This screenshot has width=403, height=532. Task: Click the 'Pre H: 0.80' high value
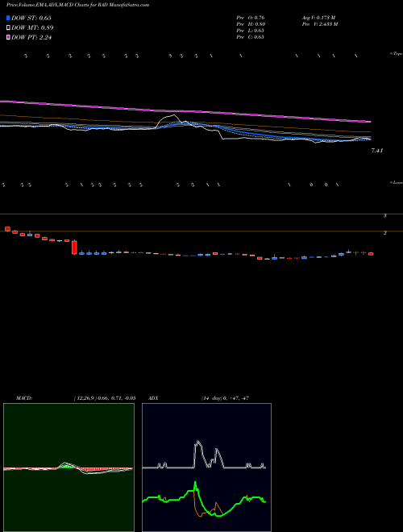251,24
